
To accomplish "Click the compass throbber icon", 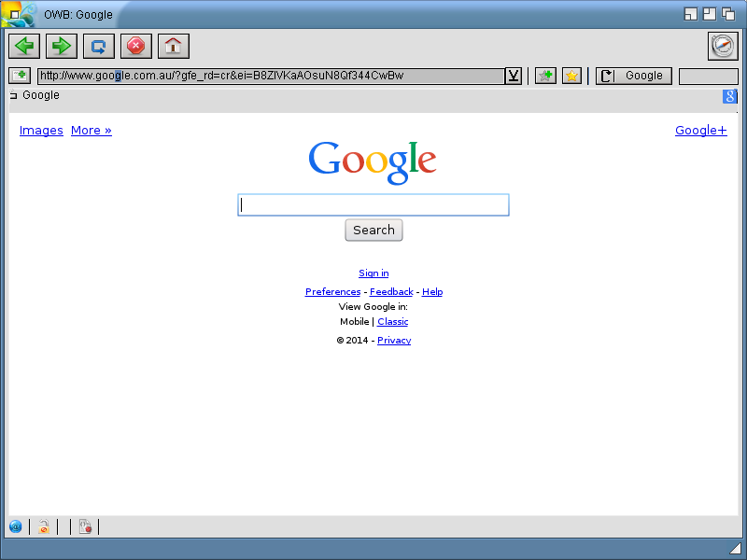I will coord(723,46).
